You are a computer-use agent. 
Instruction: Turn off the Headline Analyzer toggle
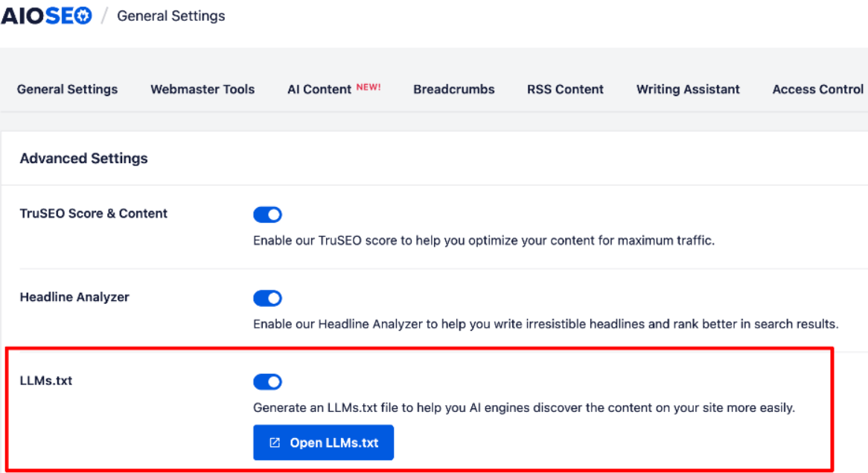267,298
